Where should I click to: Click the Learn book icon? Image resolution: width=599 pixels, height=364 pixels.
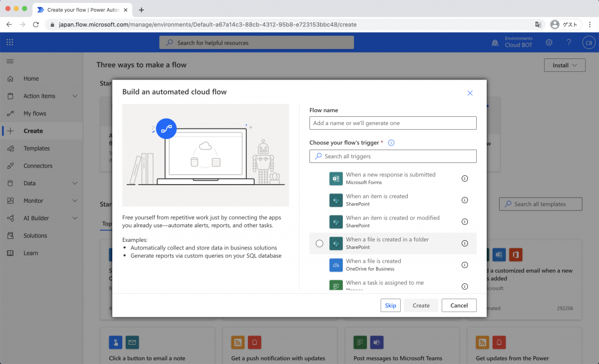click(11, 253)
